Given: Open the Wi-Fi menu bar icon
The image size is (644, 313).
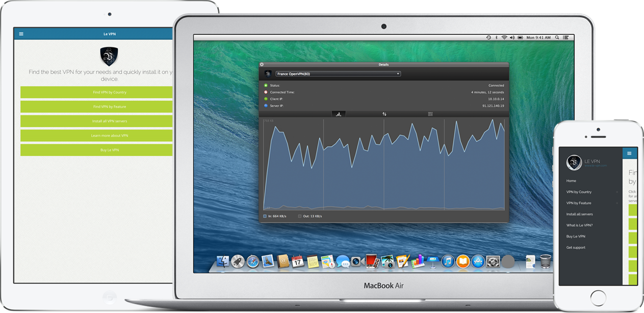Looking at the screenshot, I should point(504,37).
